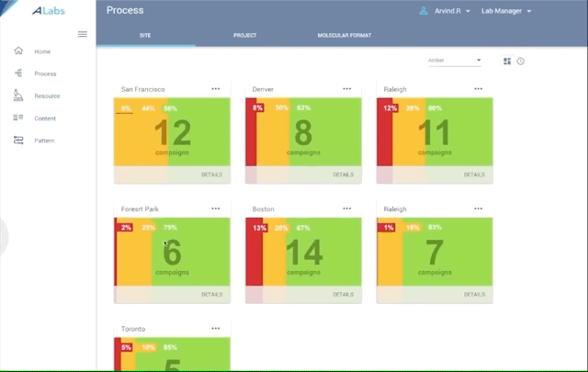This screenshot has width=588, height=372.
Task: Open the Foresrt Park card three-dot menu
Action: click(x=216, y=209)
